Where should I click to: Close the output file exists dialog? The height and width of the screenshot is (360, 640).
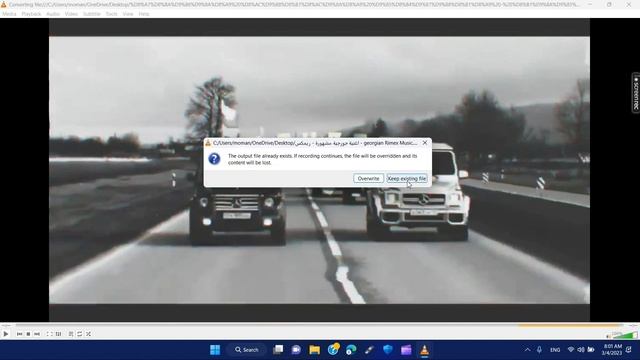click(x=424, y=143)
